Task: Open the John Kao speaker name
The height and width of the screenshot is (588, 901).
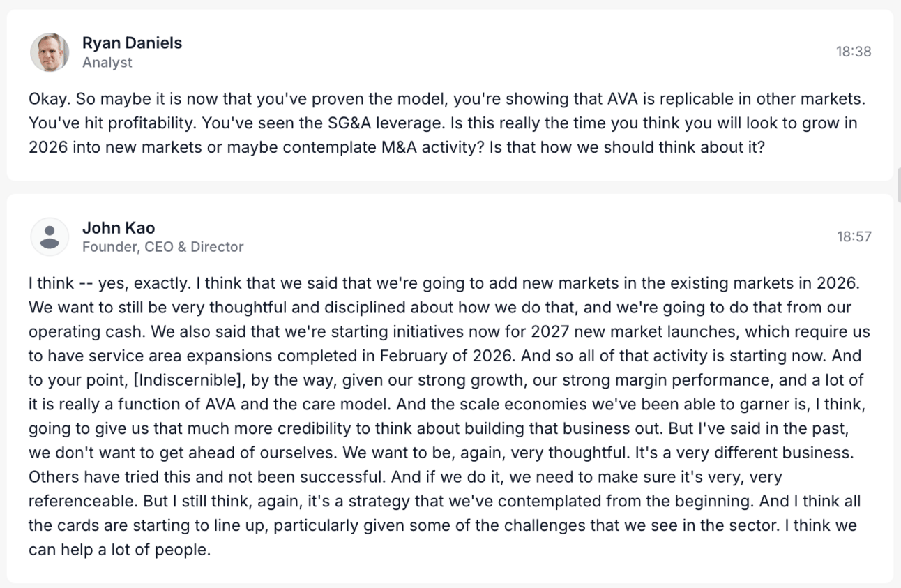Action: coord(119,227)
